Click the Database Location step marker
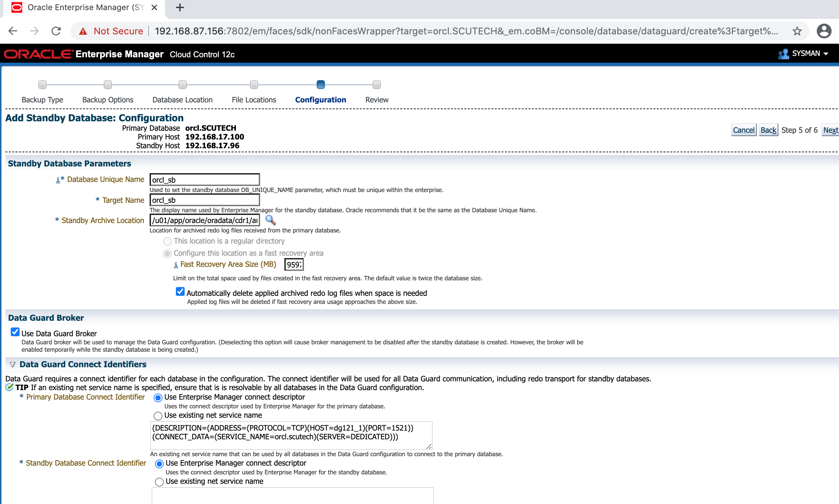The image size is (839, 504). pyautogui.click(x=182, y=84)
